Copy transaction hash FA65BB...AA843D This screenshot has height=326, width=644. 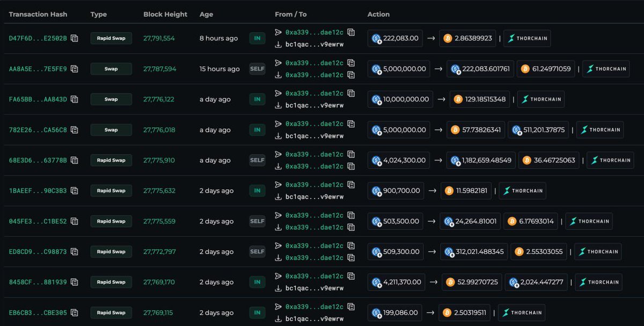tap(75, 99)
